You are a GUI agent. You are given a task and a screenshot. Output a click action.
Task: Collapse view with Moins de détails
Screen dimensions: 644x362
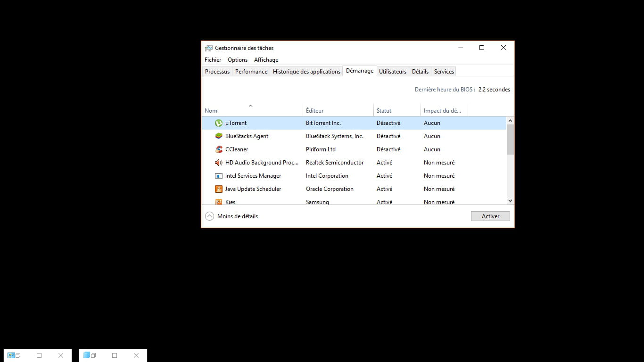[232, 216]
